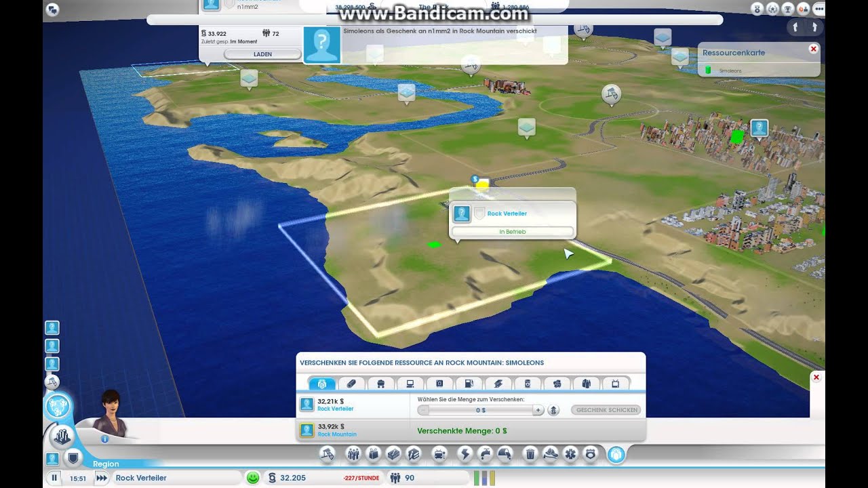
Task: Toggle the highlighted gifts icon in bottom toolbar
Action: pos(616,453)
